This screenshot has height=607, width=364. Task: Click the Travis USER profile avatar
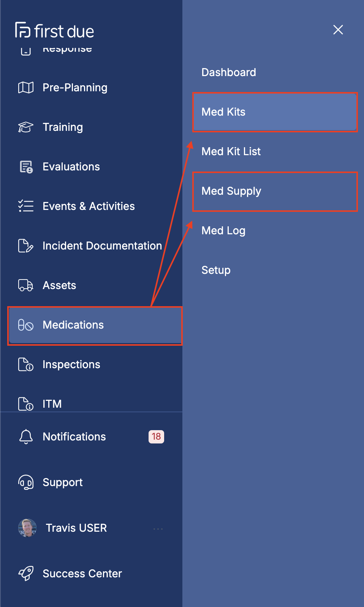pyautogui.click(x=27, y=528)
